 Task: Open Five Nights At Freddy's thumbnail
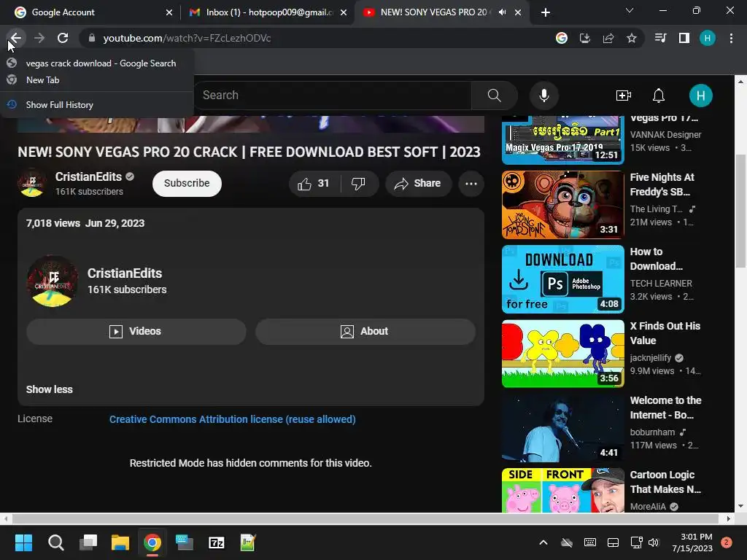pyautogui.click(x=562, y=205)
